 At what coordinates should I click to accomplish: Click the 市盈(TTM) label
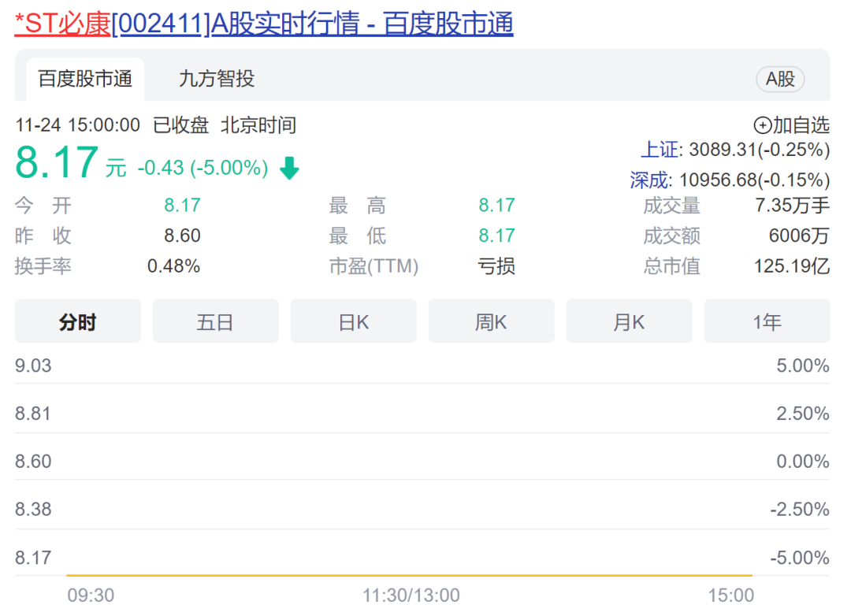coord(374,266)
